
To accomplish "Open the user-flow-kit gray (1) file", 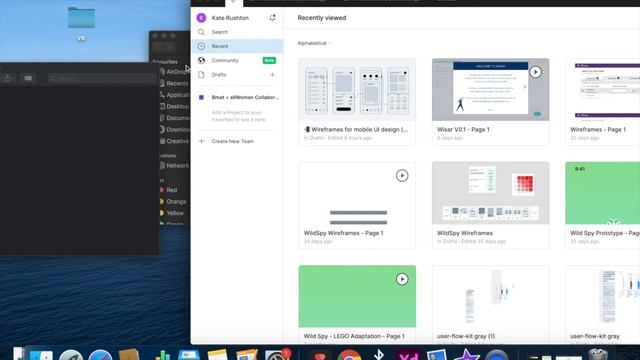I will point(490,304).
